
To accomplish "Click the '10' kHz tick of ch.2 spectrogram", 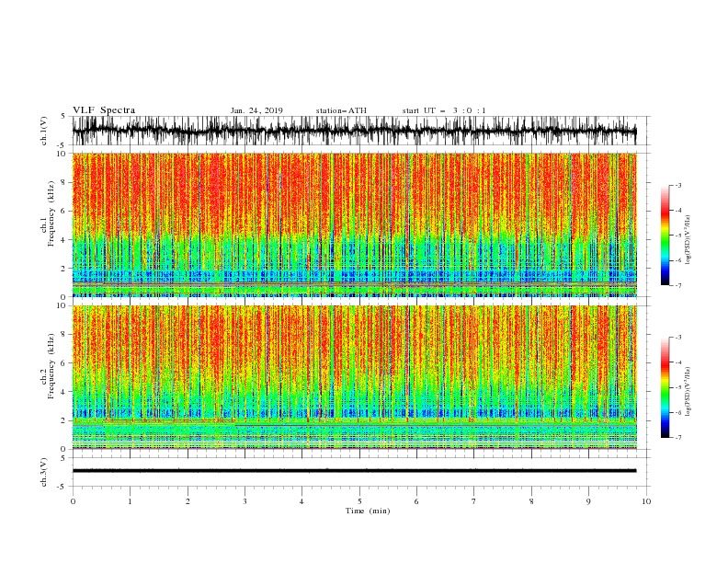I will (x=63, y=305).
